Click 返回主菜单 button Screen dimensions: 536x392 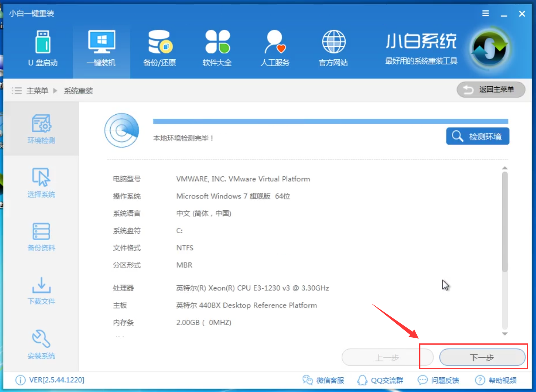[491, 89]
